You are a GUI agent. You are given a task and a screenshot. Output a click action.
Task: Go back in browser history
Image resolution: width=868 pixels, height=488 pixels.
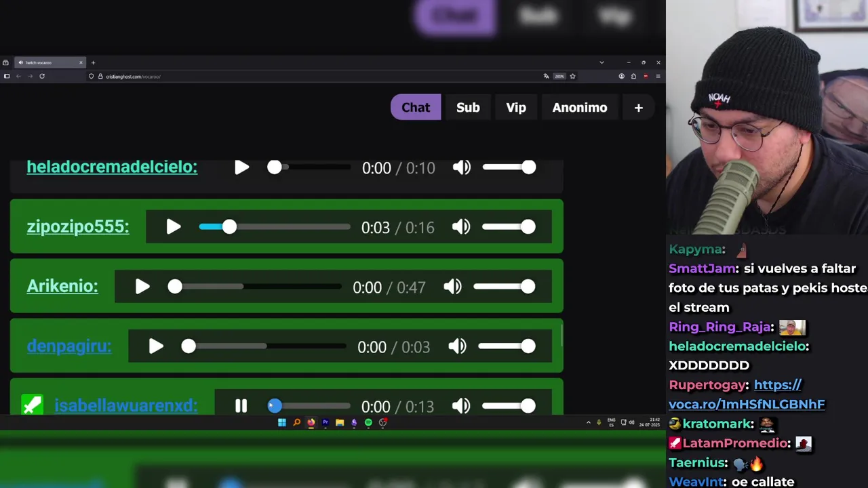[x=18, y=77]
